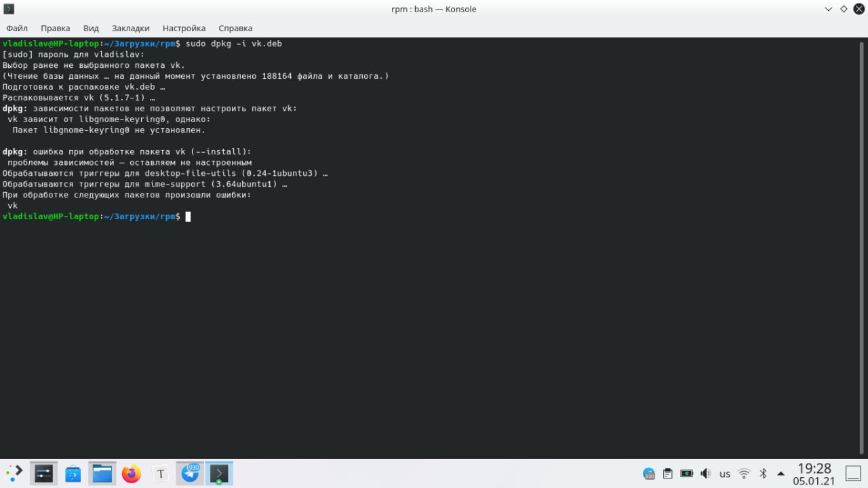Click the 'Выбор ранее не выбранного пакета vk.' line

94,65
